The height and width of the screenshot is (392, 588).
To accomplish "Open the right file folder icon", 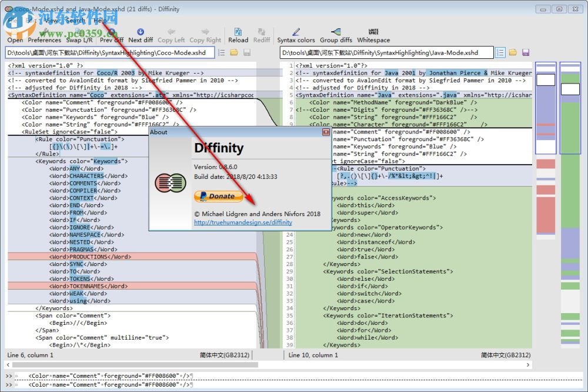I will (x=513, y=53).
